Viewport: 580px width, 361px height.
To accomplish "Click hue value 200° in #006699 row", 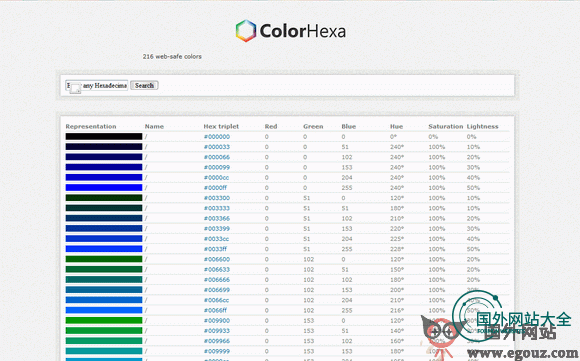I will tap(397, 290).
